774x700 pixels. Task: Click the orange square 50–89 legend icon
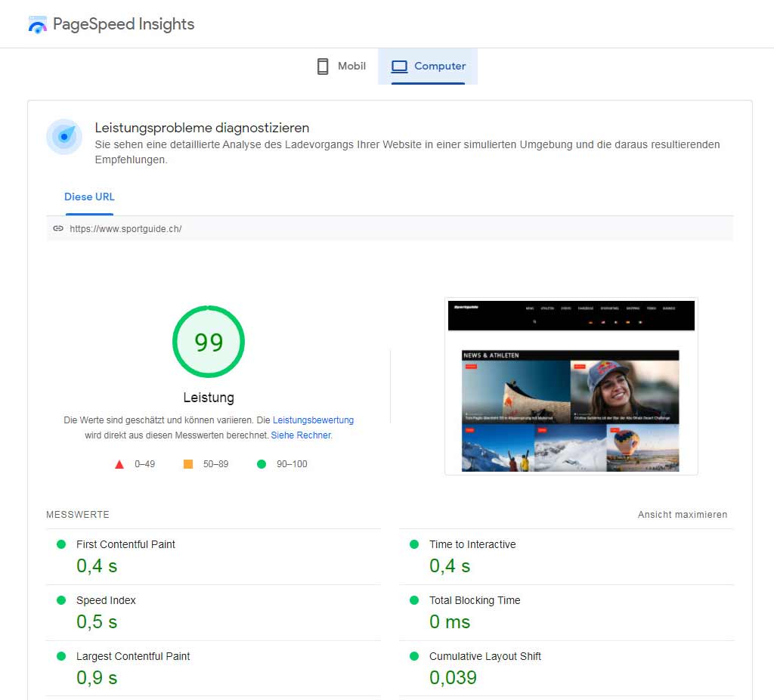188,464
